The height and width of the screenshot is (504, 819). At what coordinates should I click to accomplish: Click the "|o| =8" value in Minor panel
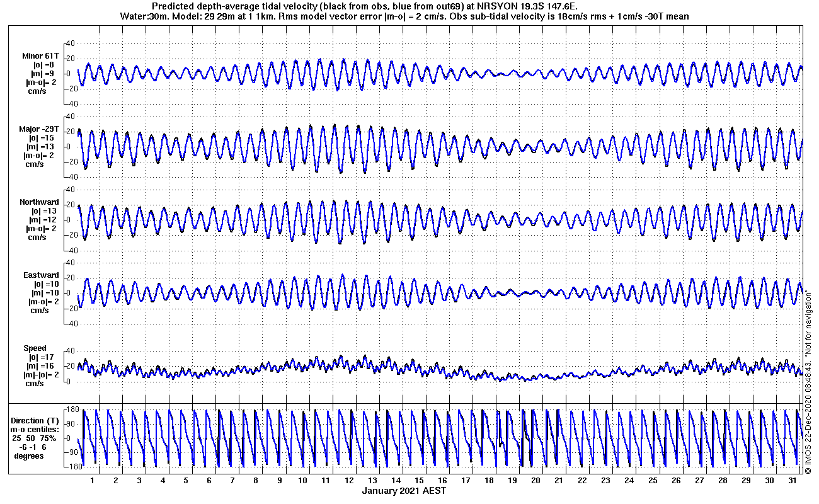43,65
